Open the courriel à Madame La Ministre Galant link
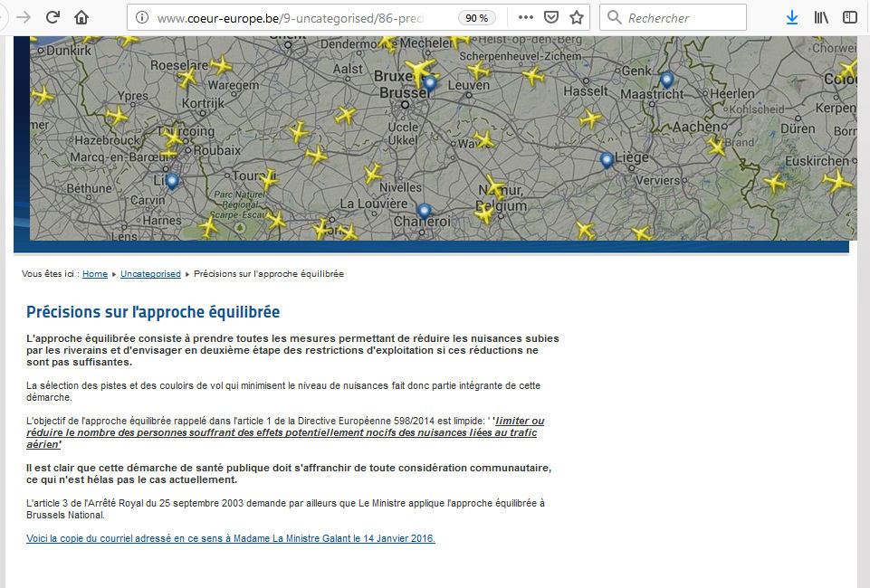The height and width of the screenshot is (588, 870). tap(231, 538)
